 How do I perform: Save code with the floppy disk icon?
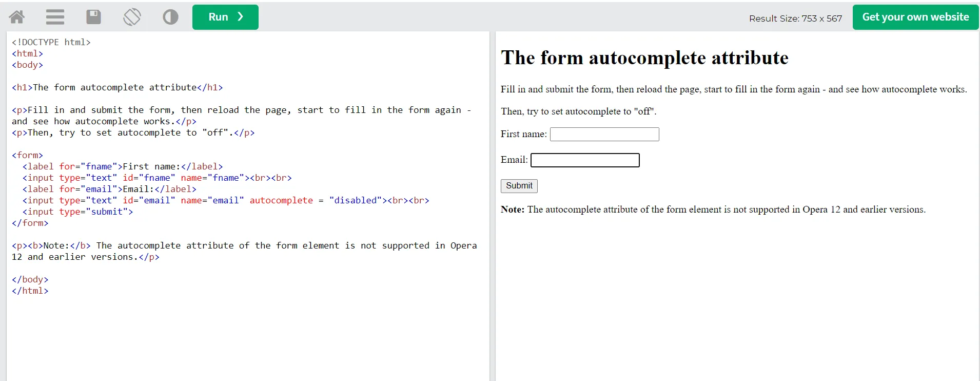tap(93, 17)
